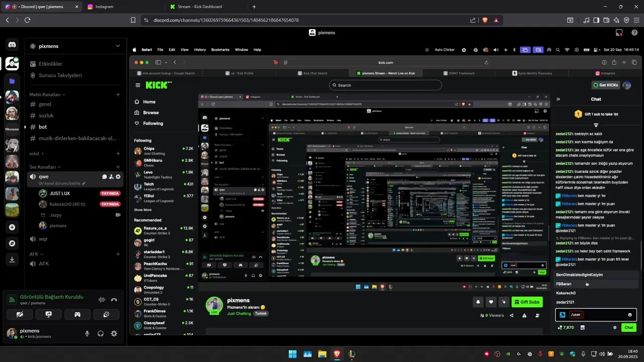Screen dimensions: 644x362
Task: Click Kick Search box in stream
Action: (385, 85)
